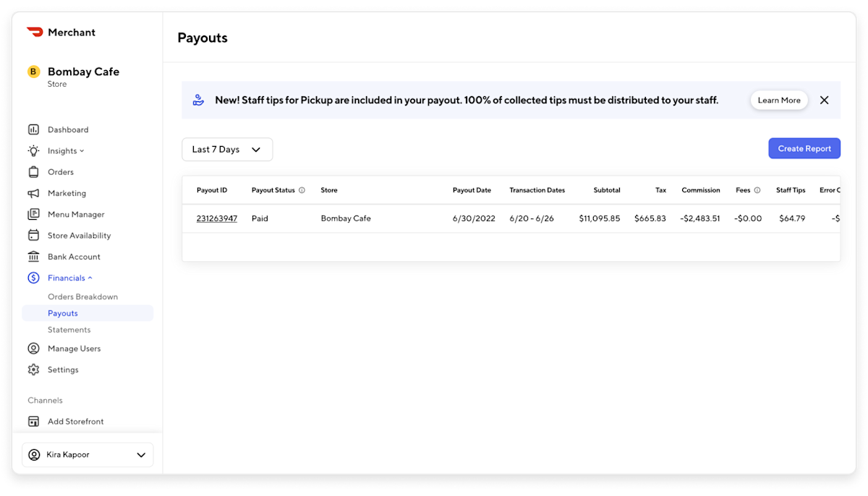Open Manage Users

[74, 349]
